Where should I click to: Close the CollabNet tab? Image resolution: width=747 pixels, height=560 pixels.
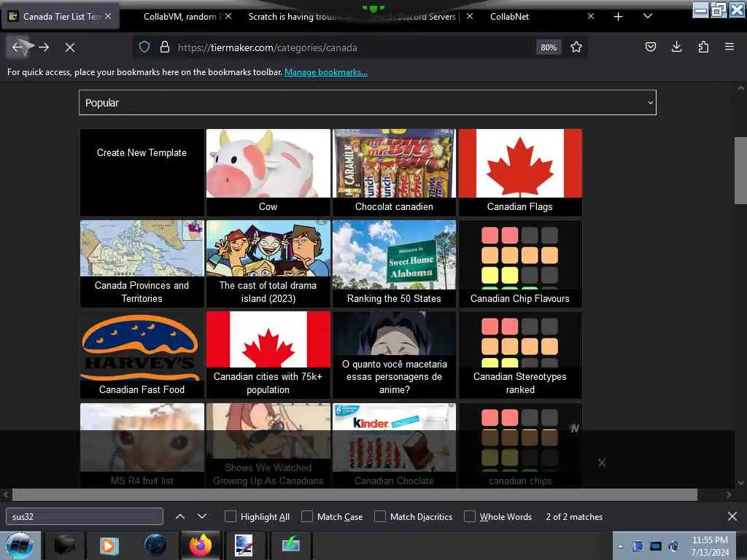tap(591, 16)
